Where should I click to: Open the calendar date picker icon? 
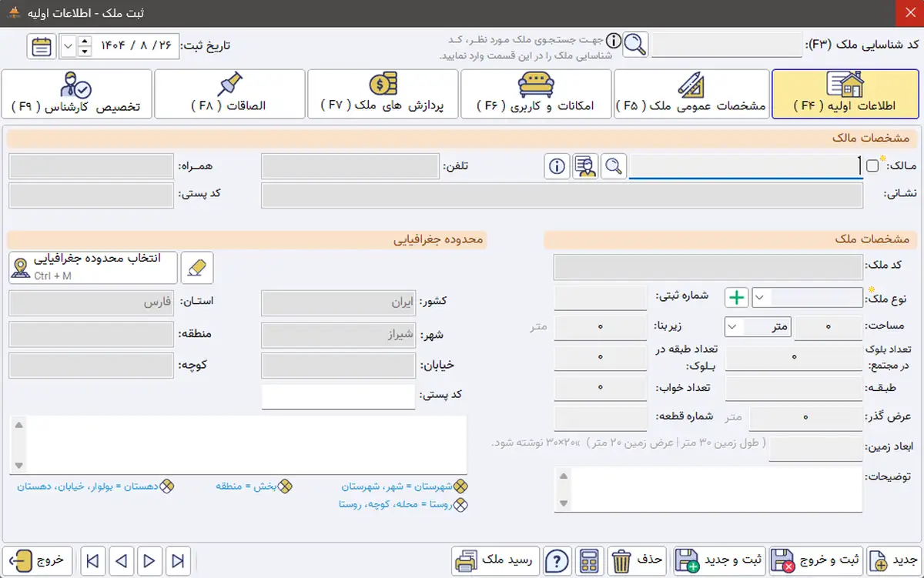42,46
